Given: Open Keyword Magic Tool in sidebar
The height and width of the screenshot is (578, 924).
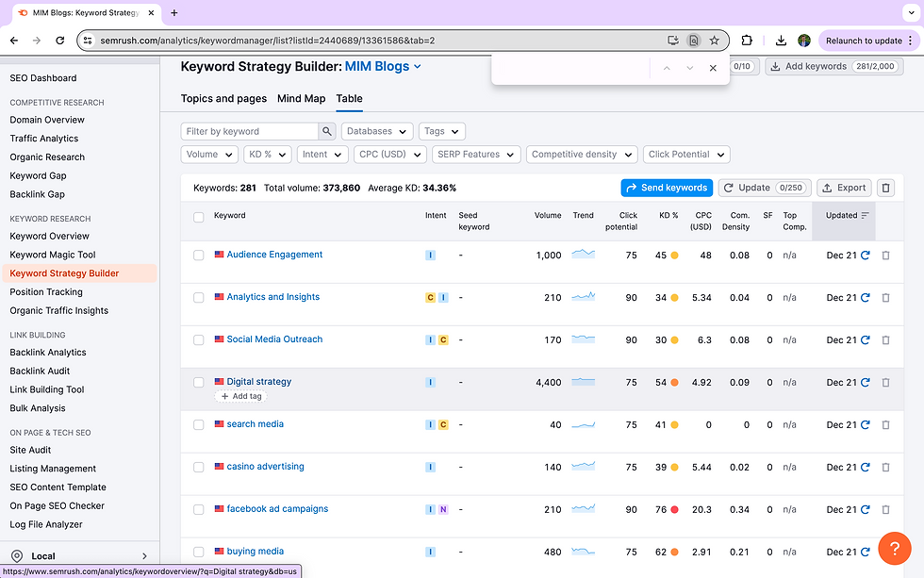Looking at the screenshot, I should point(53,255).
